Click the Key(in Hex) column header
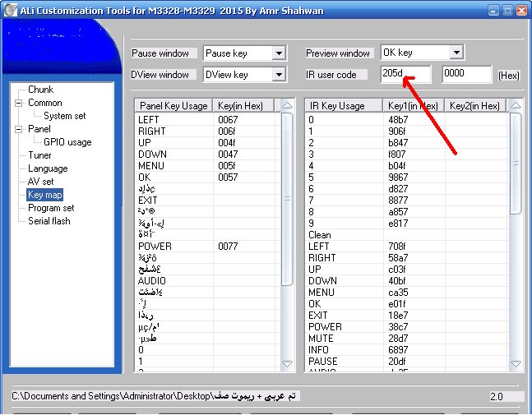Screen dimensions: 532x415 [x=243, y=106]
